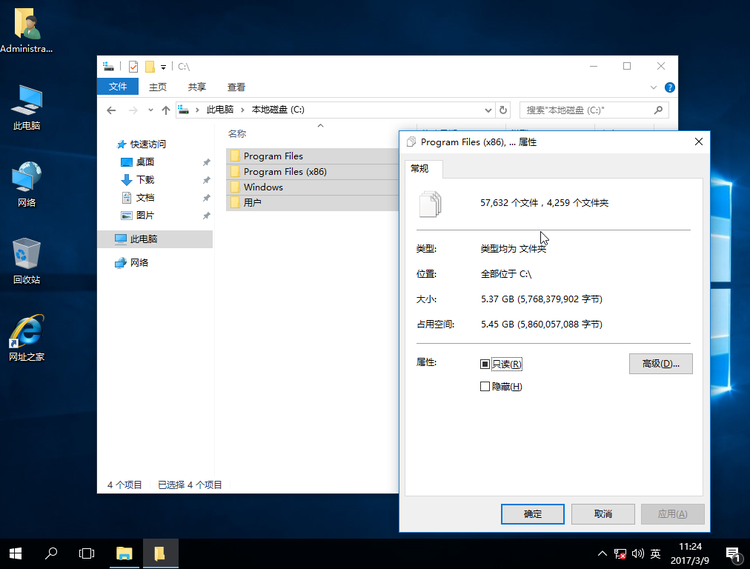Image resolution: width=750 pixels, height=569 pixels.
Task: Open the 高级(D)... advanced attributes button
Action: click(661, 364)
